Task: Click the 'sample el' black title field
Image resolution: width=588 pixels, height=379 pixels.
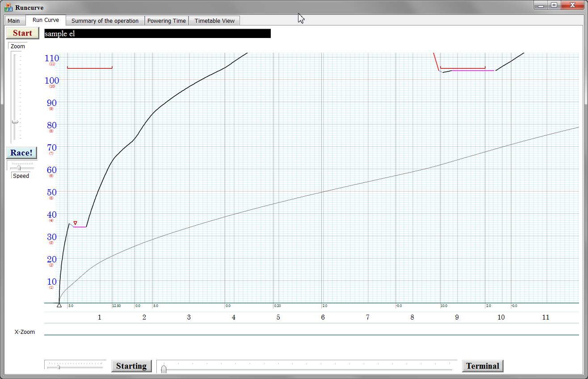Action: pos(157,34)
